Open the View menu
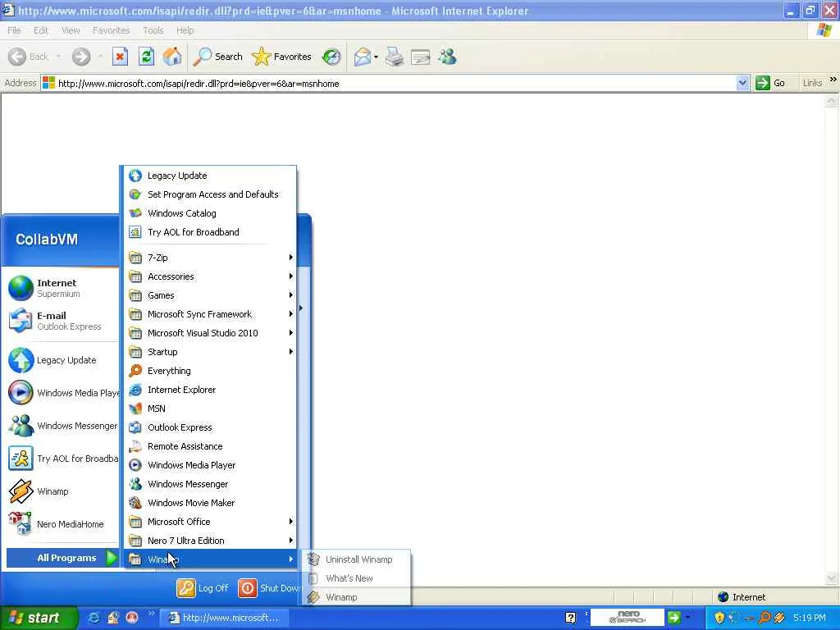The width and height of the screenshot is (840, 630). click(x=71, y=30)
